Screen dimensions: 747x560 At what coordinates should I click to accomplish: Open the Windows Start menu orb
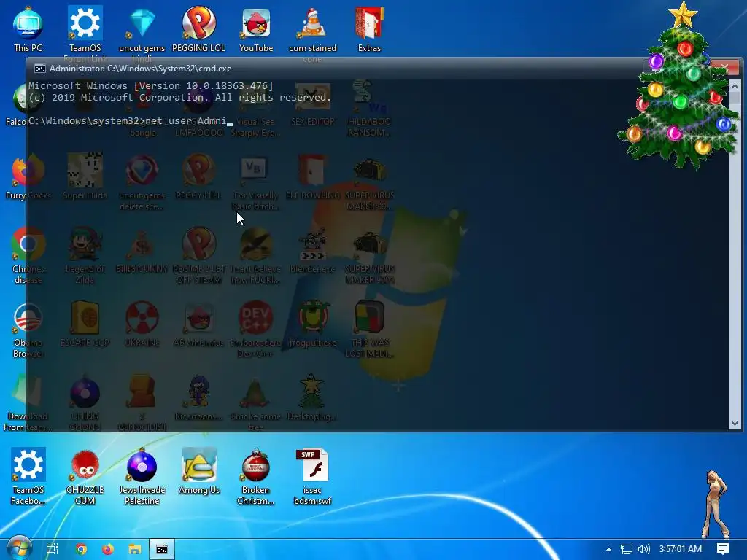tap(19, 548)
